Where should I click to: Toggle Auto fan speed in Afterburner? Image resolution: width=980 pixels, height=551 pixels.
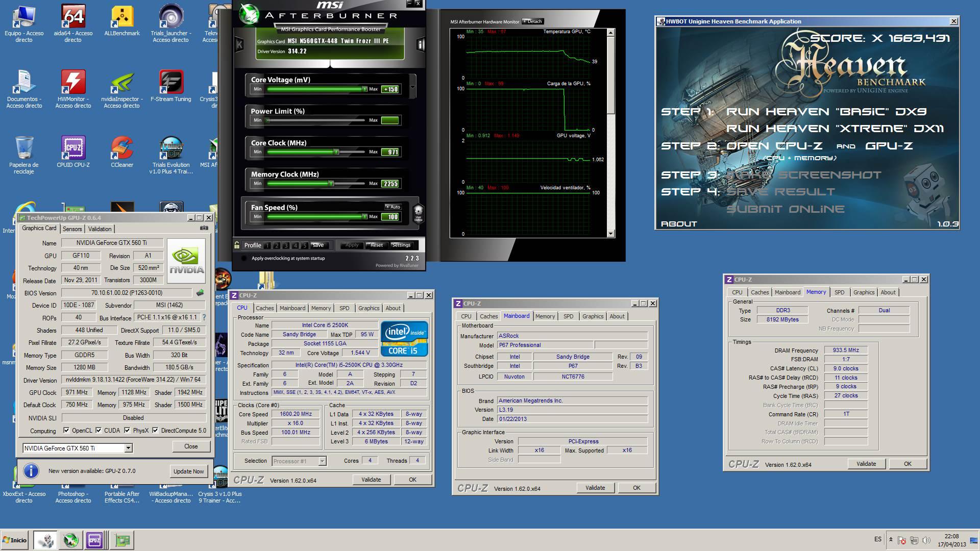393,207
